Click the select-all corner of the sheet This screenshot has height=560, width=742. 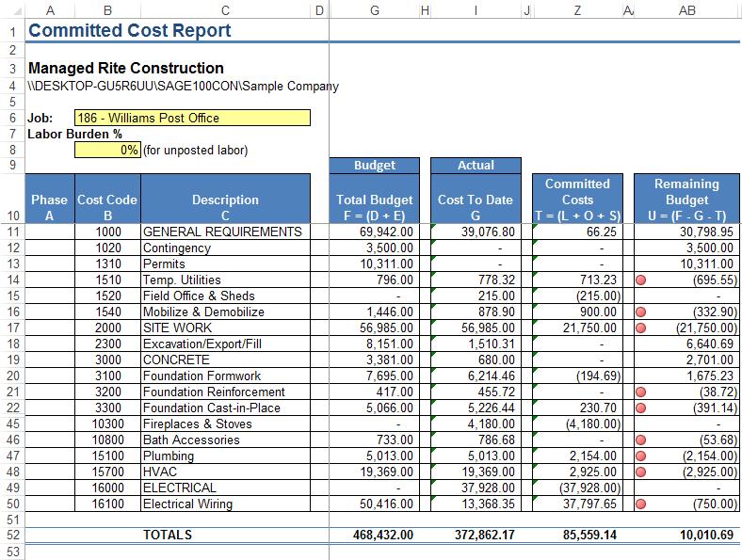coord(13,10)
